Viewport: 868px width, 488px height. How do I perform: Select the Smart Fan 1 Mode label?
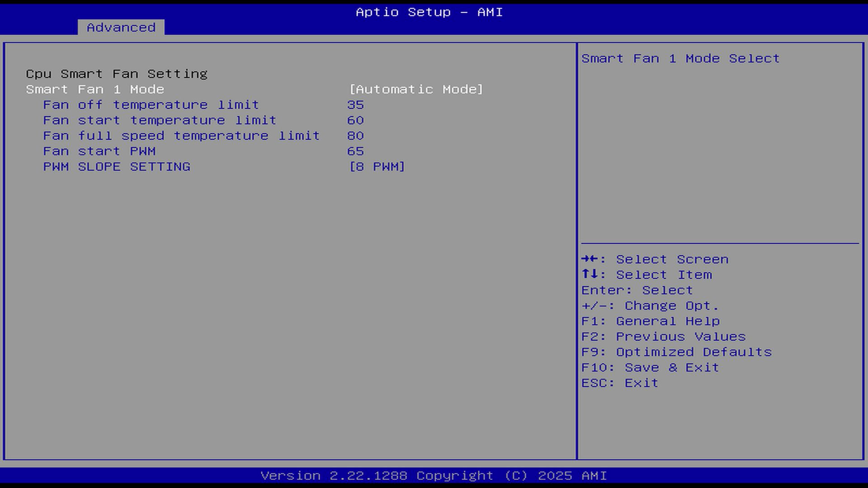[x=95, y=89]
